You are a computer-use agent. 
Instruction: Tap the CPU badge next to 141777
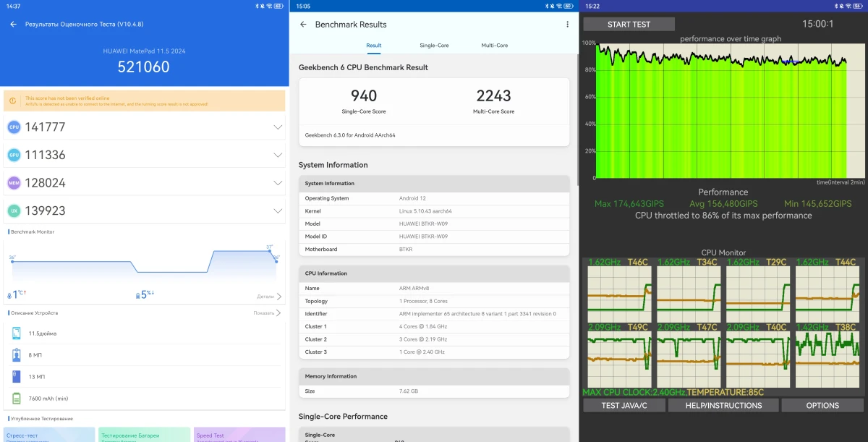[x=14, y=127]
